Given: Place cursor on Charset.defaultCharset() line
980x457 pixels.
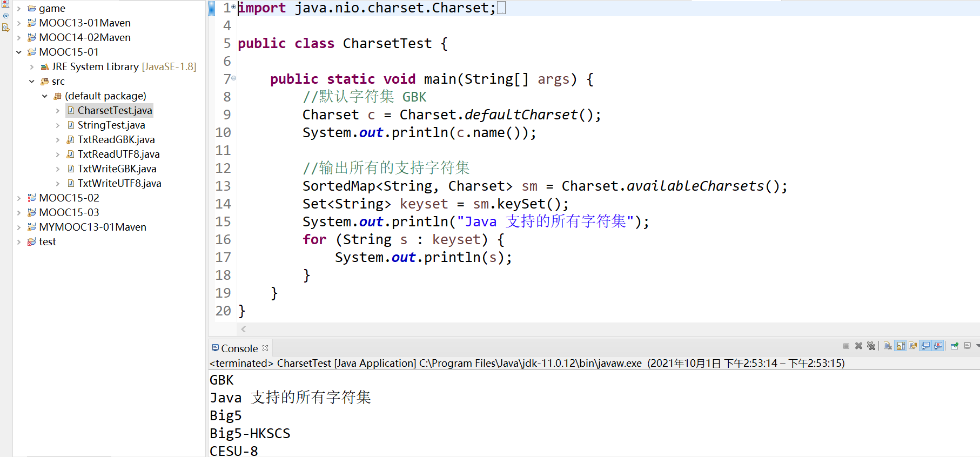Looking at the screenshot, I should [x=452, y=115].
